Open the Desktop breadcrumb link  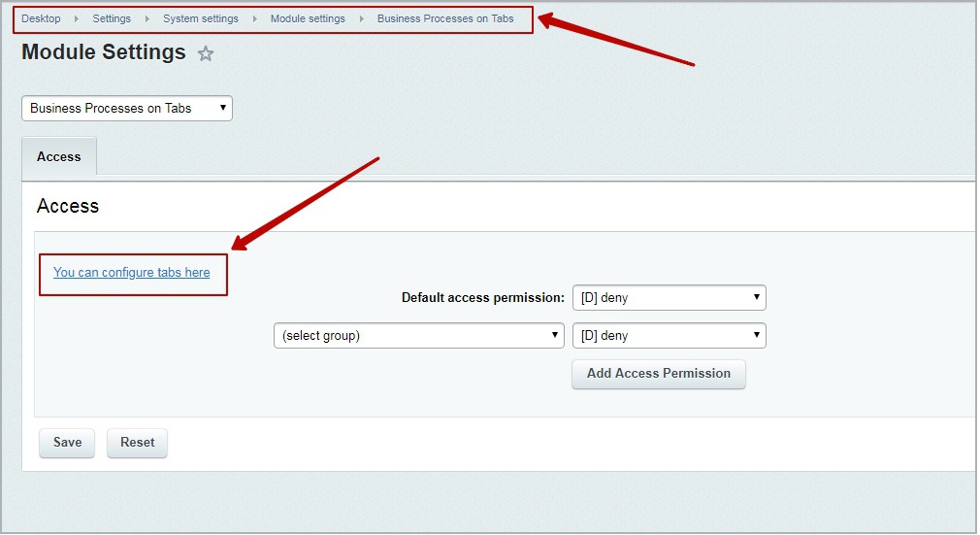coord(42,18)
